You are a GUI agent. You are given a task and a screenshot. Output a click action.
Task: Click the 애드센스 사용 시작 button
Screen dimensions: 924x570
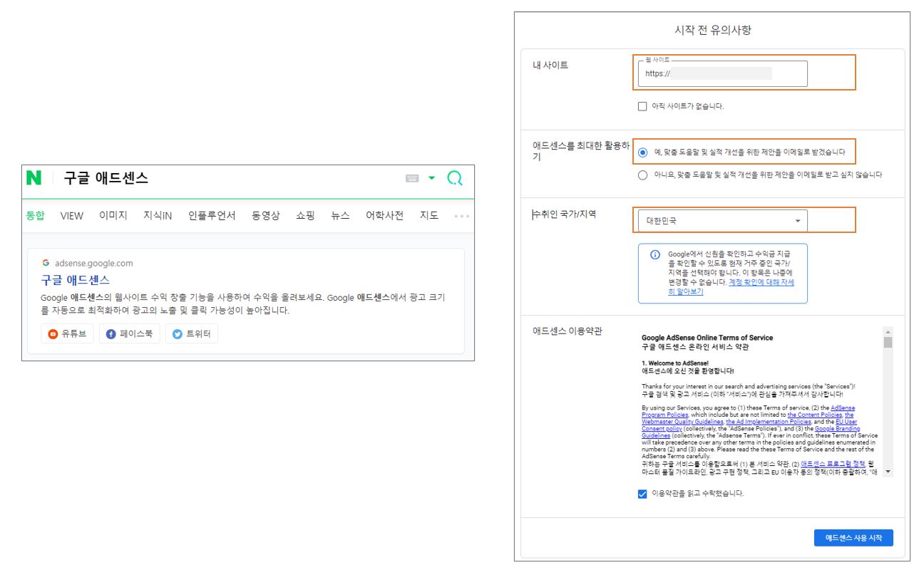[x=853, y=538]
